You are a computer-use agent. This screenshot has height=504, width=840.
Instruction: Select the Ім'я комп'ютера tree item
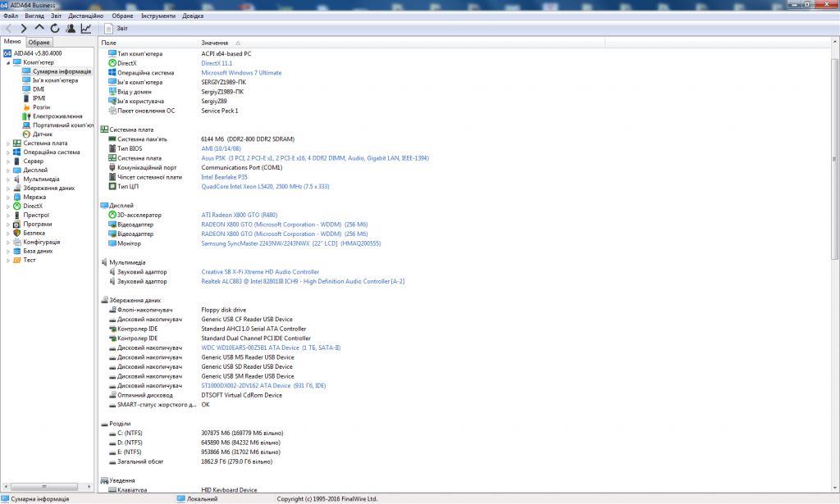(x=55, y=80)
